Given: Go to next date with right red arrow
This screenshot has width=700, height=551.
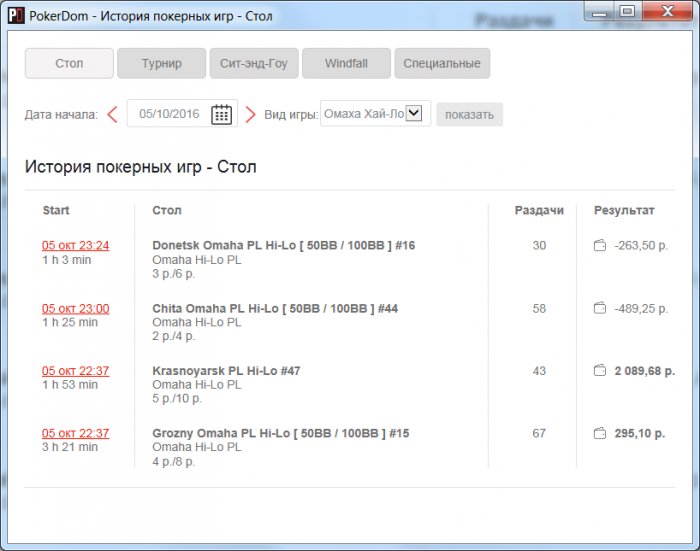Looking at the screenshot, I should tap(250, 114).
